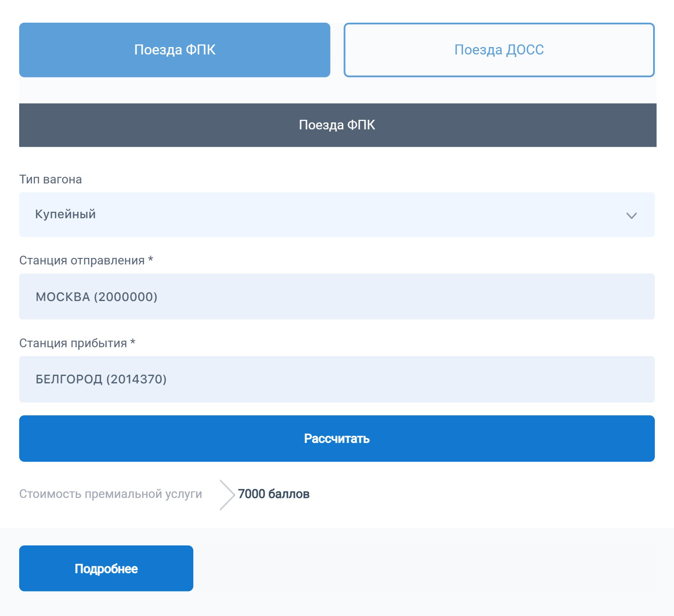Click the Тип вагона label
The height and width of the screenshot is (616, 674).
[51, 179]
